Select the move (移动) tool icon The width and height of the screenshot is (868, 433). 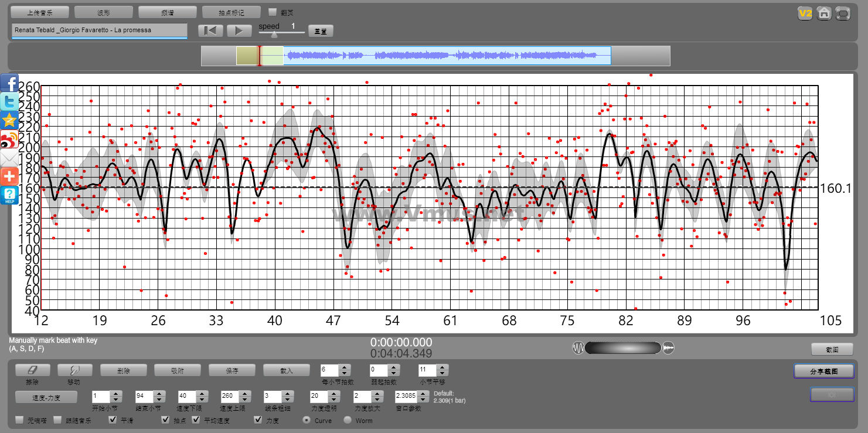74,370
